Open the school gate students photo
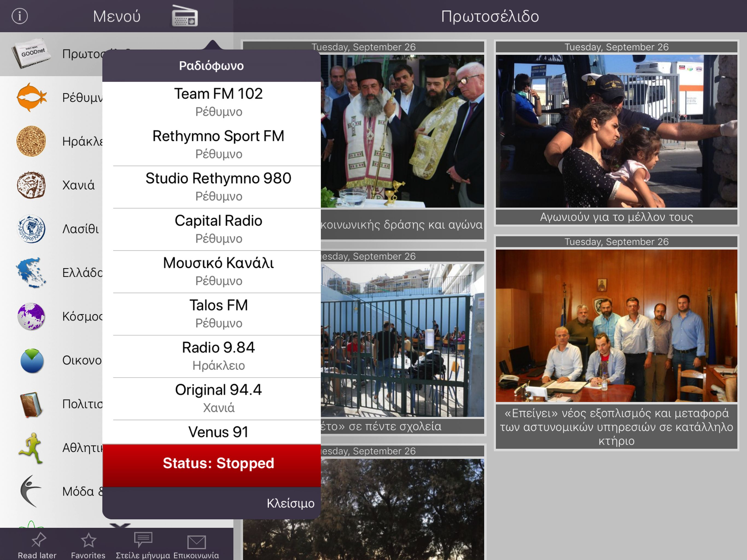This screenshot has width=747, height=560. (x=402, y=340)
